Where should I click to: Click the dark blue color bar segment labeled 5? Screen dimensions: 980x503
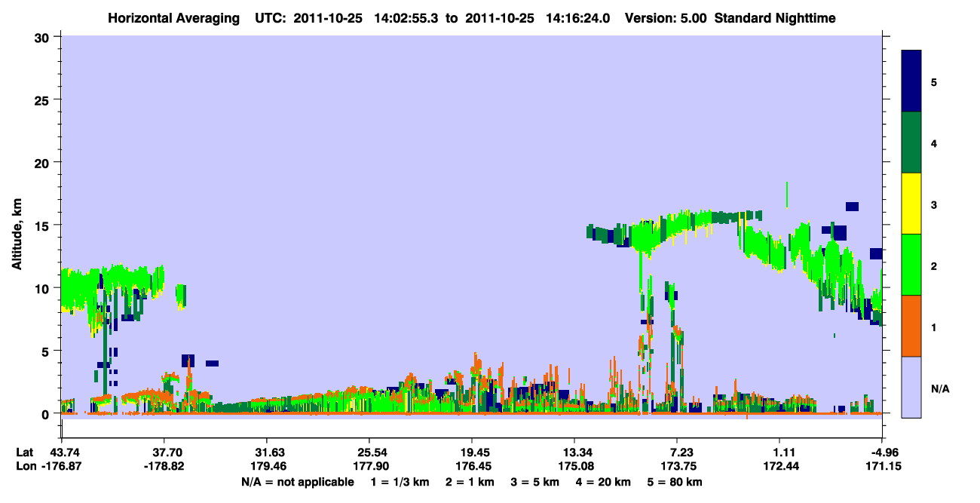pyautogui.click(x=912, y=81)
